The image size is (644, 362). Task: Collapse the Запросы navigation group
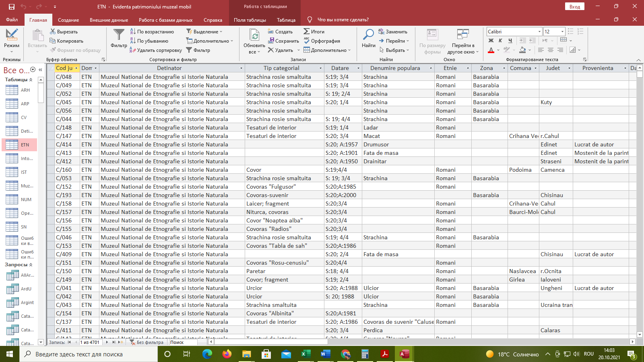point(31,265)
